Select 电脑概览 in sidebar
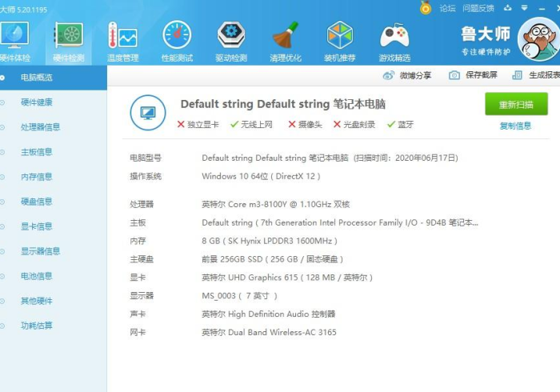 [54, 78]
